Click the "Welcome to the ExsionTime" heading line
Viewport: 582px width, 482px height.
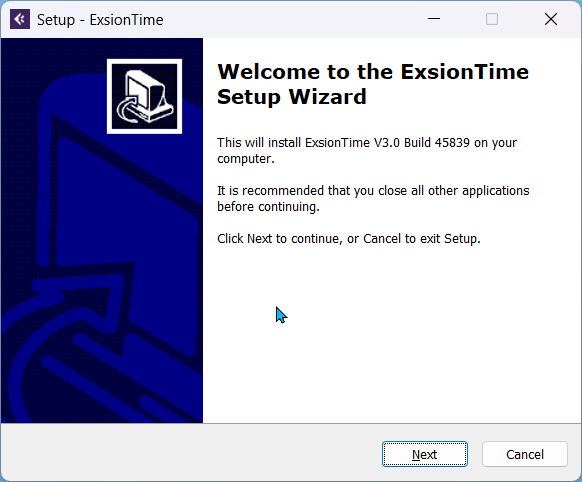tap(373, 72)
